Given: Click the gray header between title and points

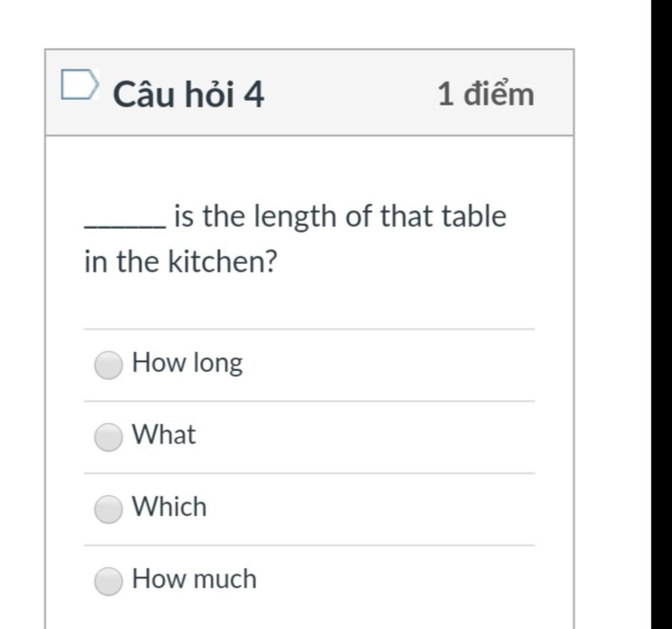Looking at the screenshot, I should point(350,93).
